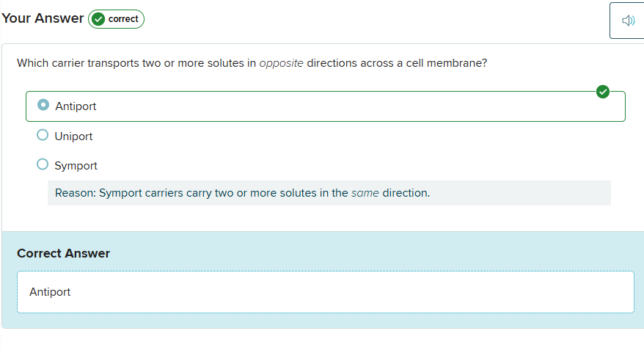Select the Symport radio button
644x350 pixels.
tap(43, 165)
